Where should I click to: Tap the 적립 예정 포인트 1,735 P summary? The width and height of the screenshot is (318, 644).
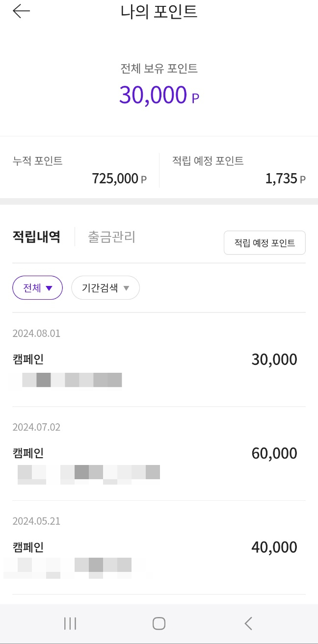click(x=238, y=170)
